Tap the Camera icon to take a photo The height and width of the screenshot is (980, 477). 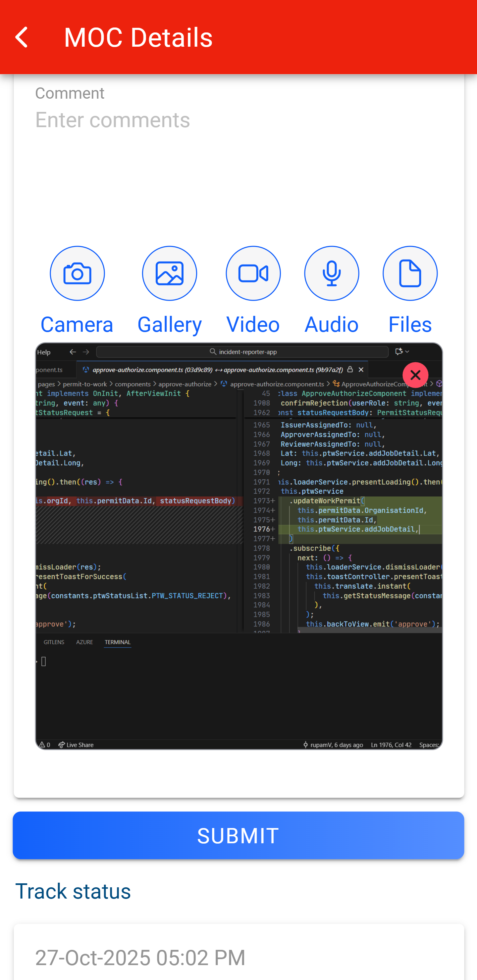[77, 273]
